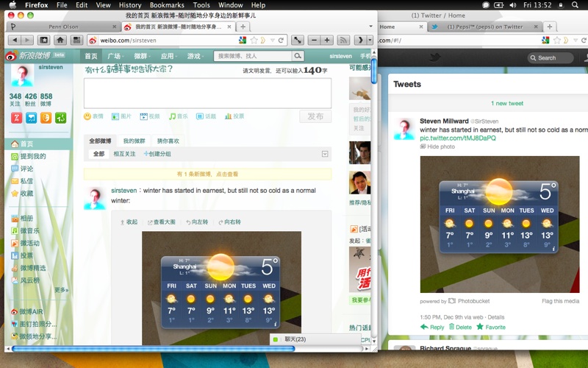Open the Tools menu
This screenshot has width=588, height=368.
click(201, 5)
